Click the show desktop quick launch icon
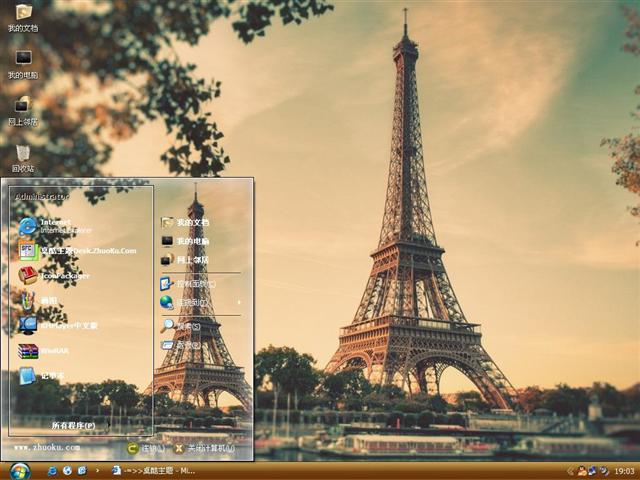 82,471
